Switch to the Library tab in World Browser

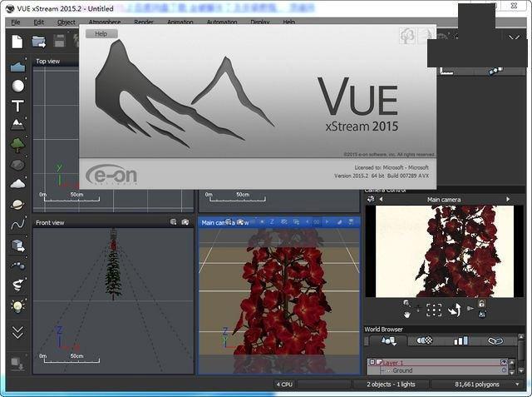click(x=461, y=340)
